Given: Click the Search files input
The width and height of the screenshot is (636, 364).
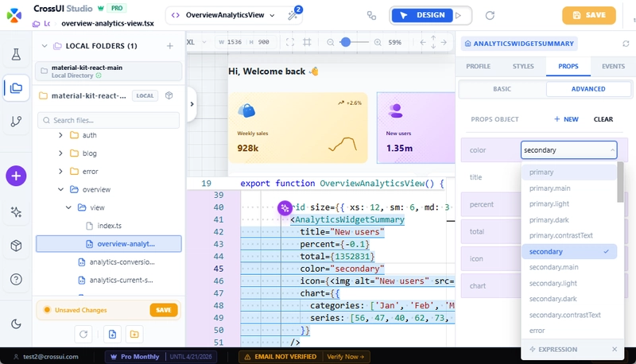Looking at the screenshot, I should point(109,120).
